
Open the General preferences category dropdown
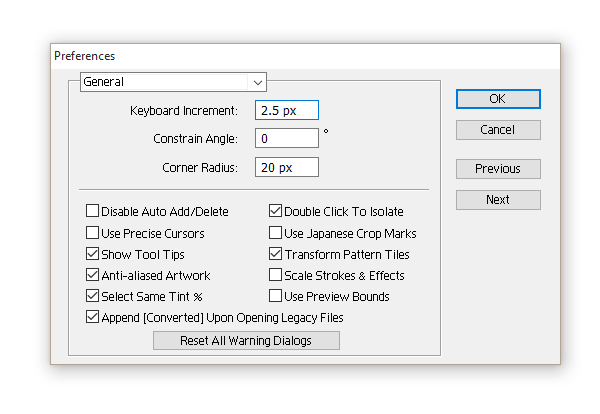[x=173, y=82]
